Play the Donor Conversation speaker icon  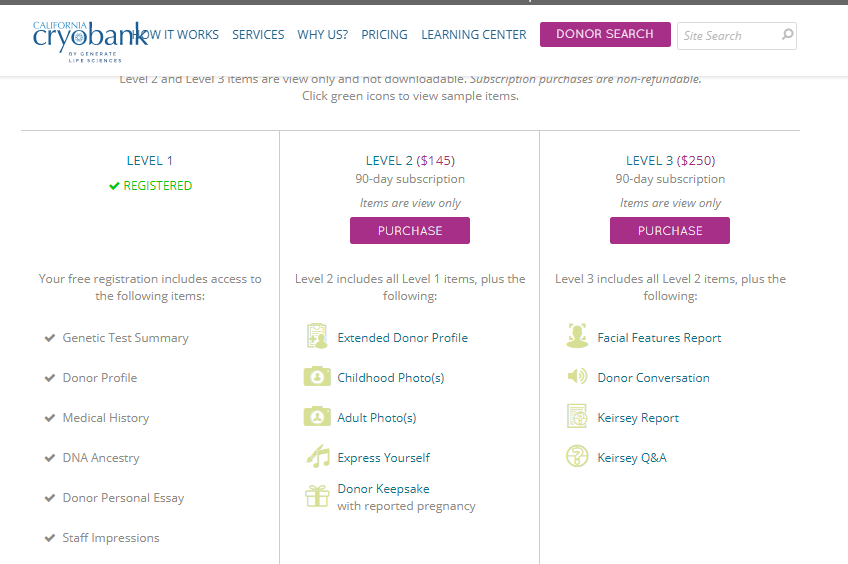577,377
